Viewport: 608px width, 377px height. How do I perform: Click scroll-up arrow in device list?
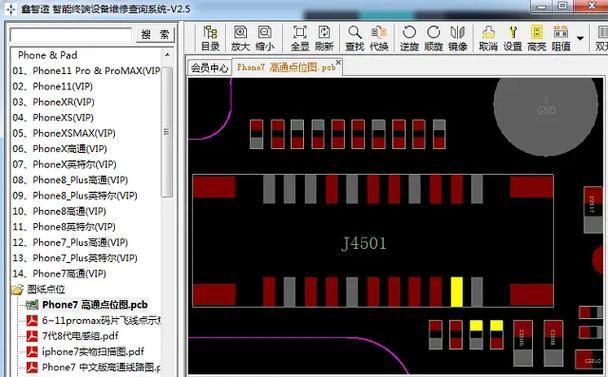tap(167, 55)
